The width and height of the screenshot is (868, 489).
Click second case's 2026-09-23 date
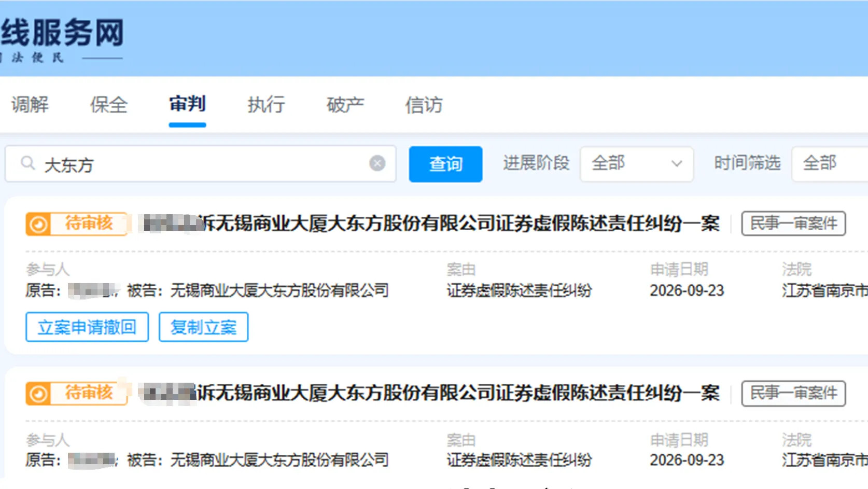click(687, 460)
